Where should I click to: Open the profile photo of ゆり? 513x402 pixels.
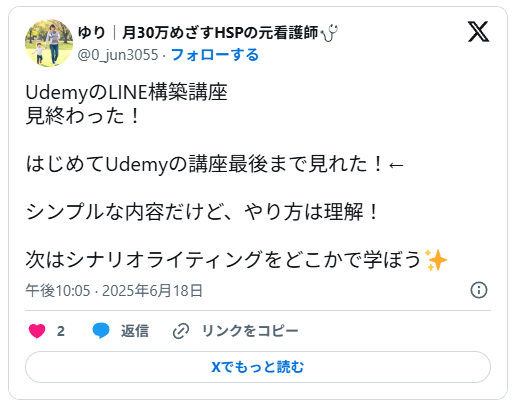click(x=49, y=43)
